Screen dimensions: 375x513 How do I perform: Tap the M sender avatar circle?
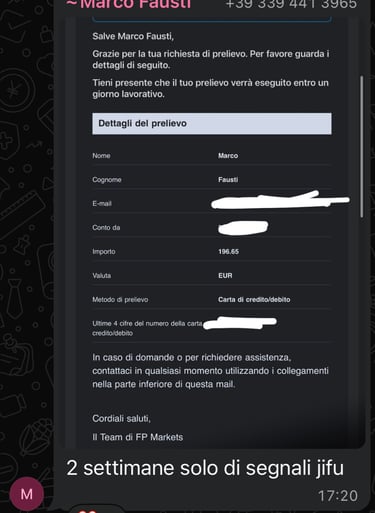coord(27,494)
